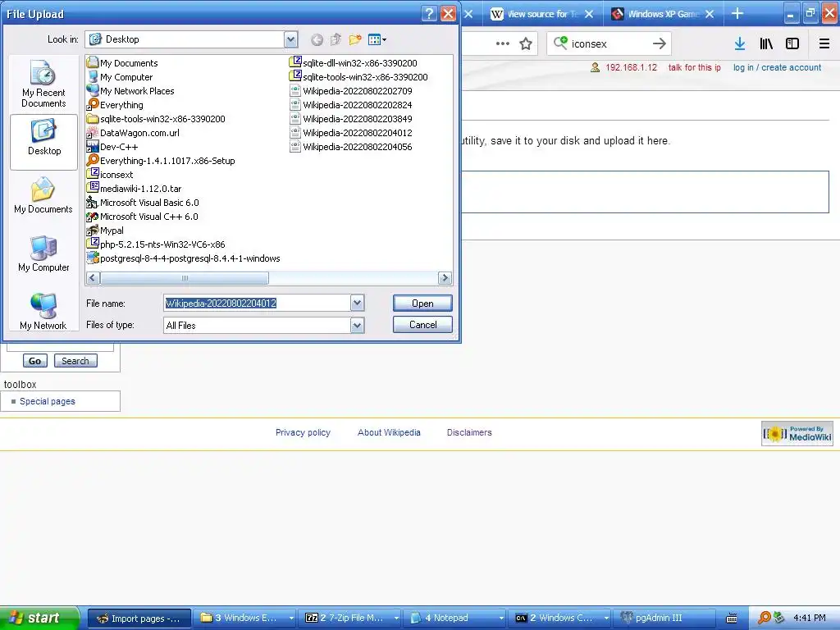This screenshot has width=840, height=630.
Task: Go back to last visited folder
Action: (317, 39)
